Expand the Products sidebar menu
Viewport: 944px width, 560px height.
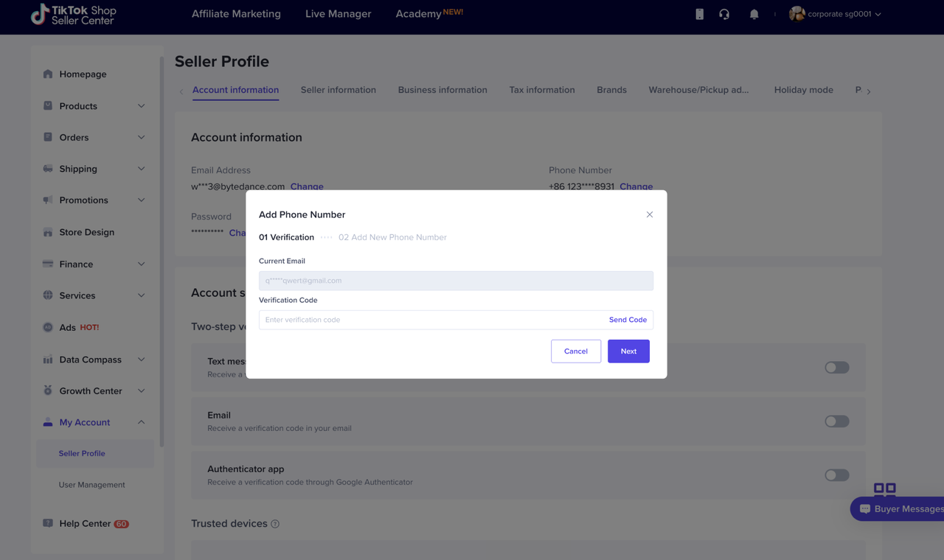pos(141,106)
